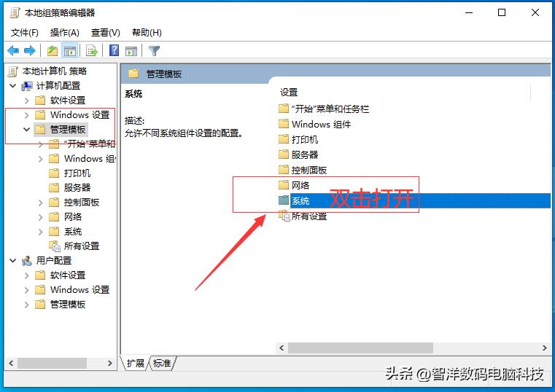This screenshot has height=392, width=555.
Task: Click the Export list toolbar icon
Action: 91,51
